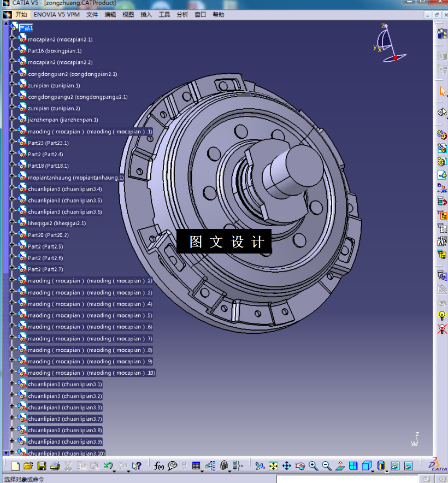Click the Existing Component icon

tap(442, 175)
